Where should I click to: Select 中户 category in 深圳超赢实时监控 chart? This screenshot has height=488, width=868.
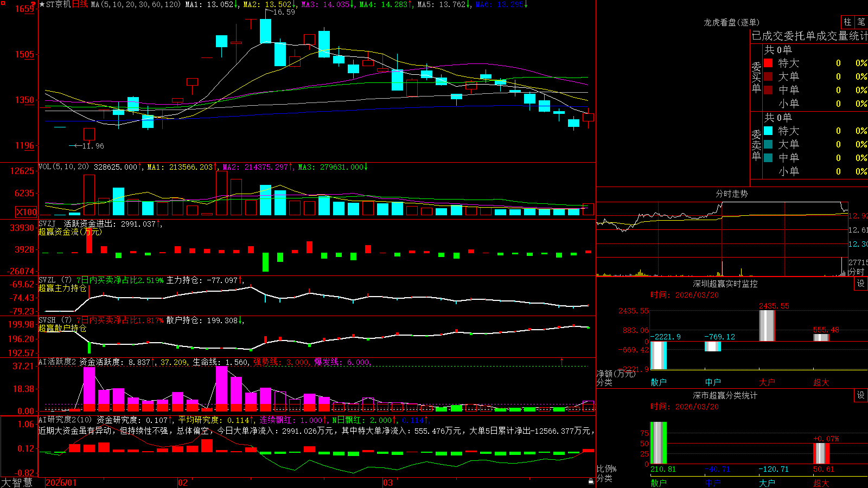pos(713,382)
